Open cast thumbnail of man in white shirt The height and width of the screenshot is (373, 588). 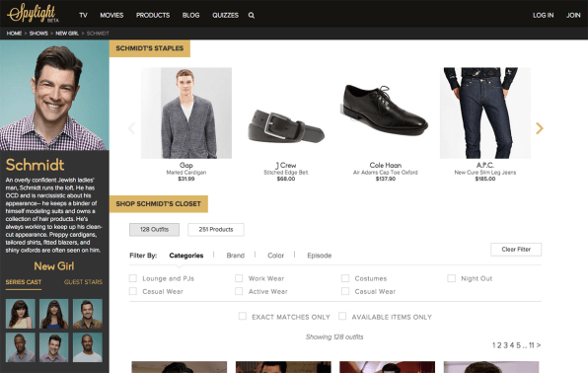coord(88,347)
